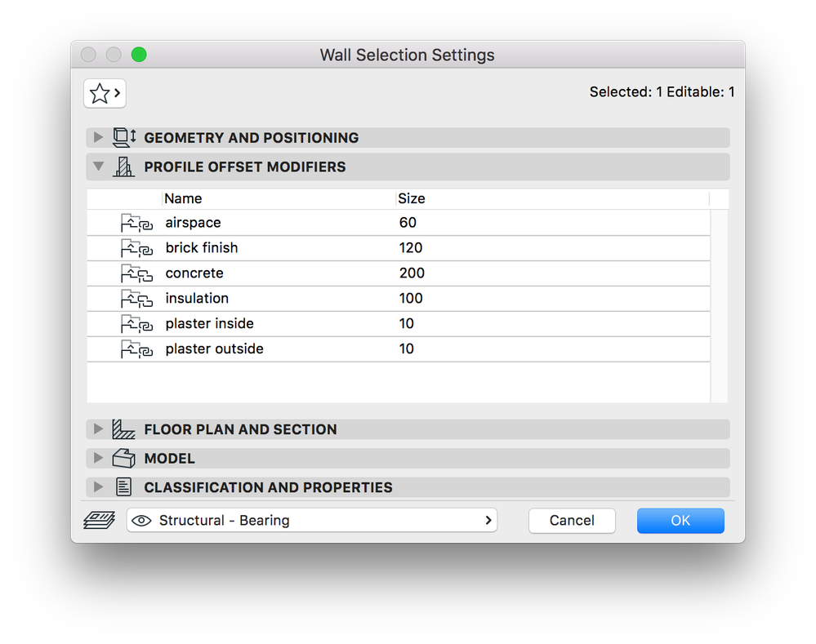Click the insulation modifier icon
Viewport: 816px width, 644px height.
(136, 299)
